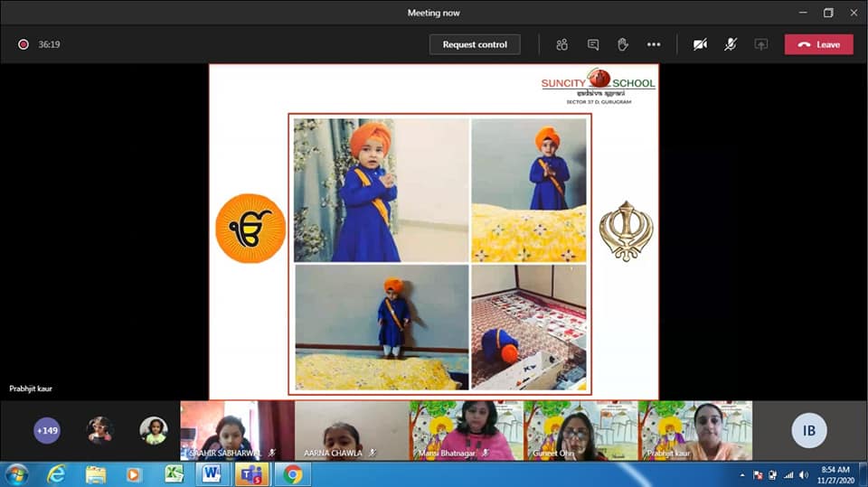Raise your hand in the meeting
The height and width of the screenshot is (487, 868).
pos(623,44)
